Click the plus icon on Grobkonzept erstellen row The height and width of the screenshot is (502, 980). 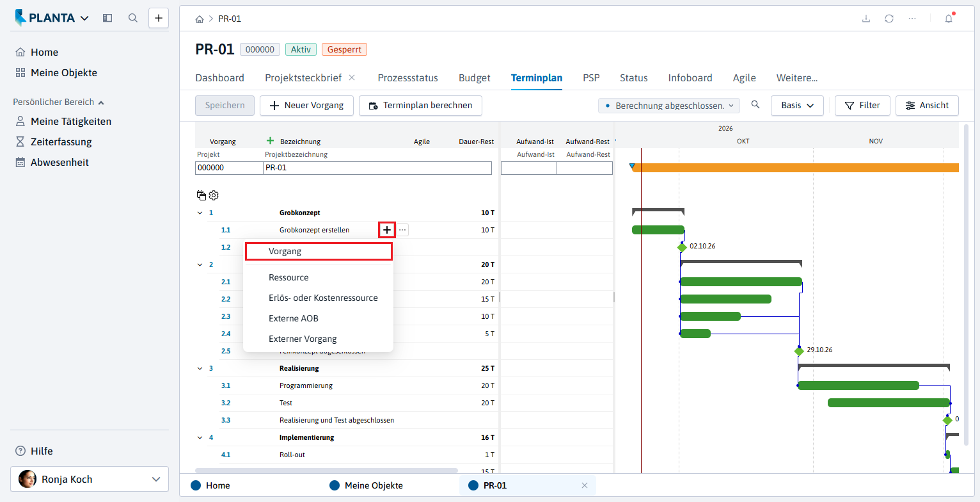pos(386,230)
